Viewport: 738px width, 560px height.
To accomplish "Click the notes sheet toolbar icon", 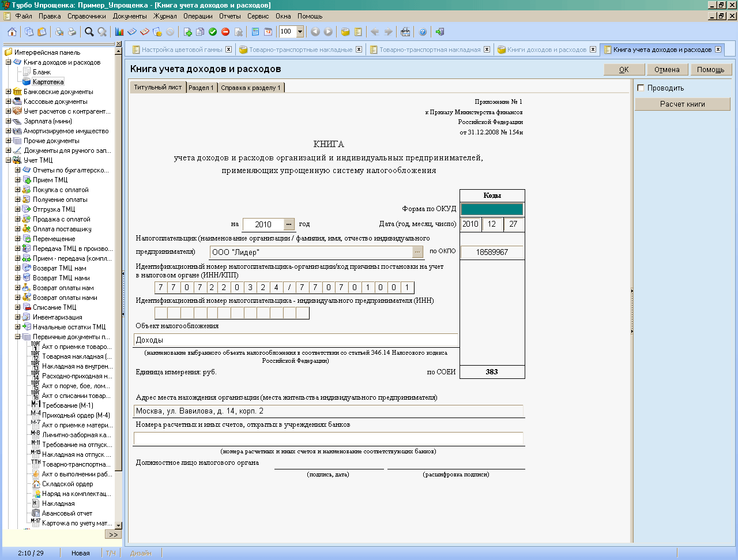I will [358, 32].
